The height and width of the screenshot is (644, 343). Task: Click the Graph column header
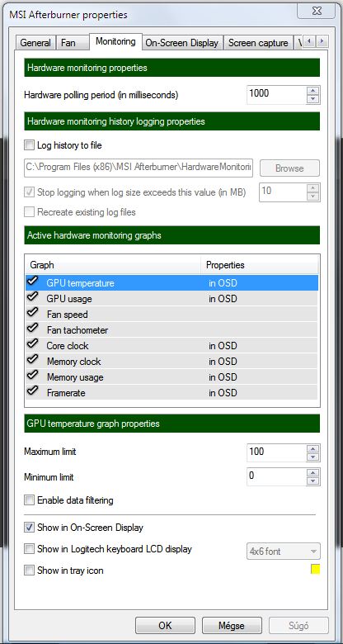pos(113,265)
